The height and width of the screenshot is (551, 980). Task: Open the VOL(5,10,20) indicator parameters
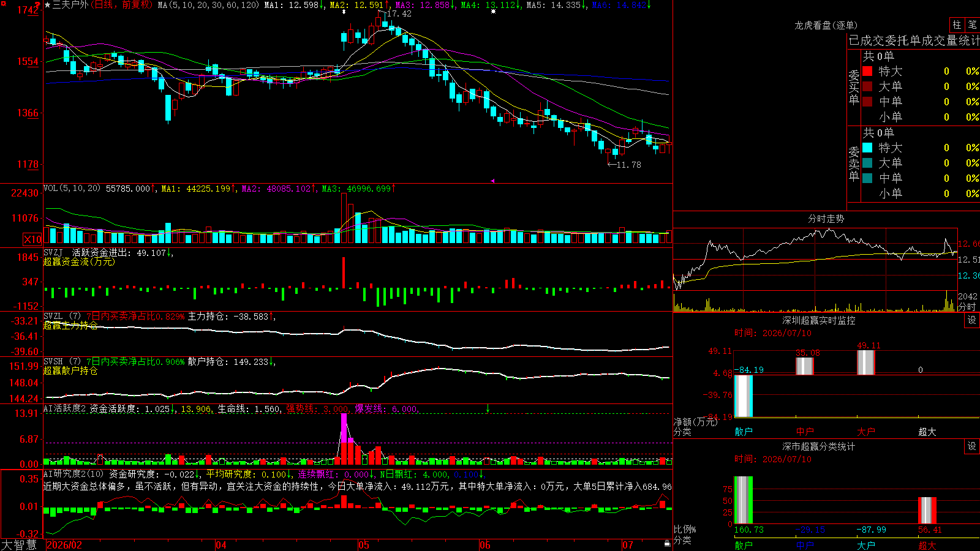72,188
